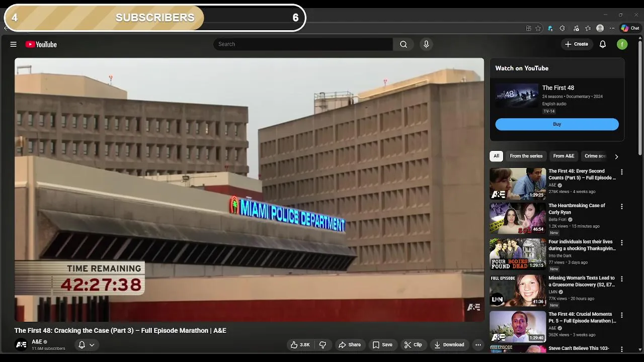Viewport: 644px width, 362px height.
Task: Open Missing Woman's Texts LMN thumbnail
Action: click(x=518, y=291)
